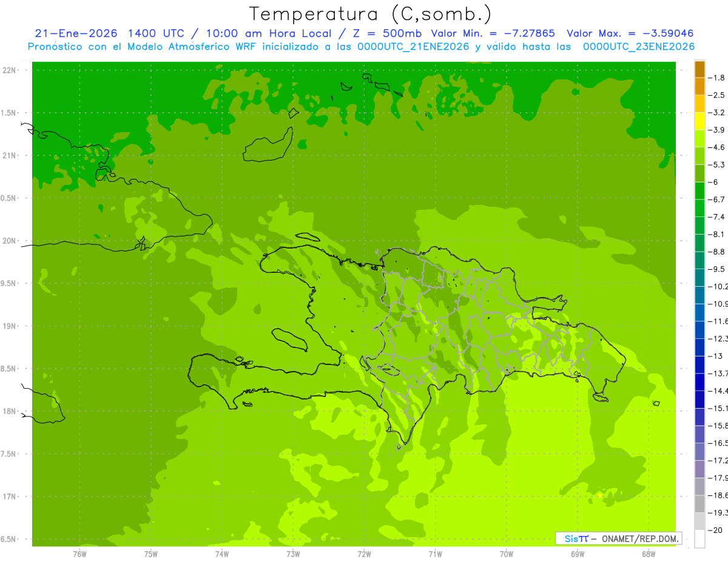The width and height of the screenshot is (728, 562).
Task: Click the '-3.2' colorbar value
Action: [716, 113]
